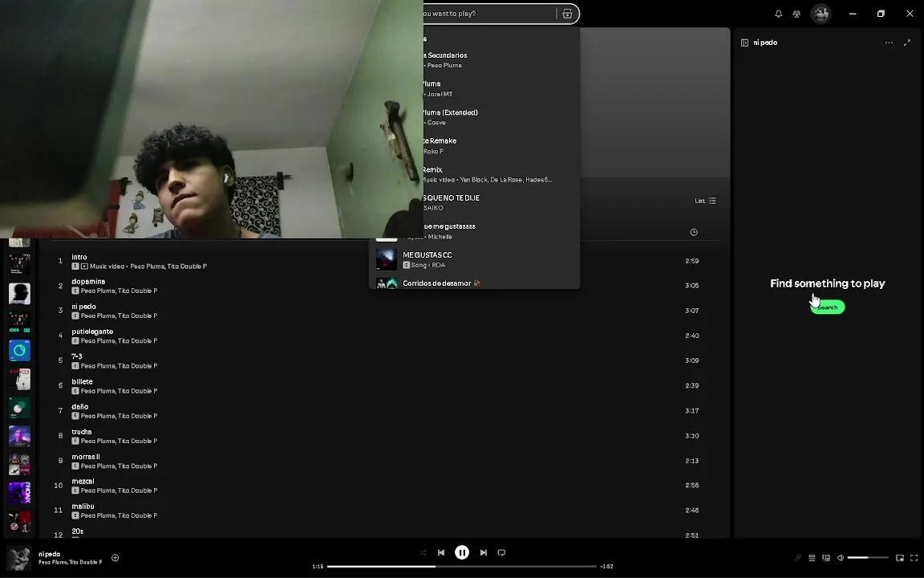Screen dimensions: 924x578
Task: Mute the volume speaker icon
Action: [x=841, y=558]
